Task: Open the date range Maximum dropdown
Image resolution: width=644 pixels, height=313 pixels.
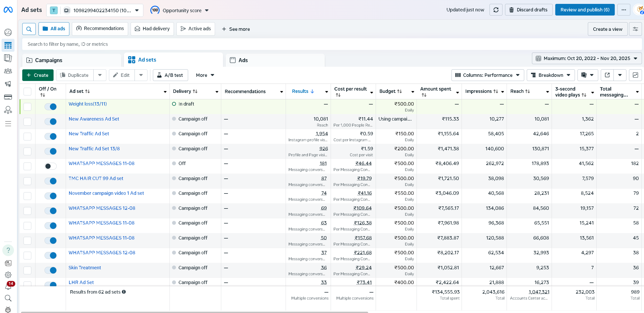Action: point(587,58)
